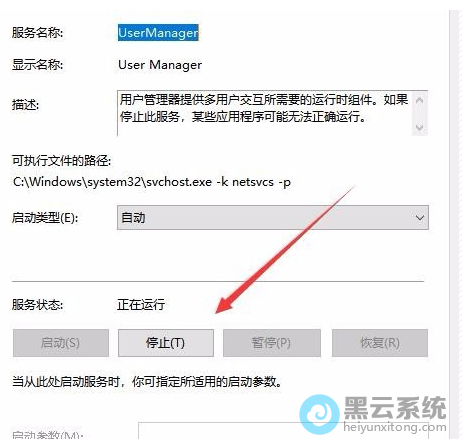Screen dimensions: 462x439
Task: Click the 服务名称 label
Action: click(37, 33)
